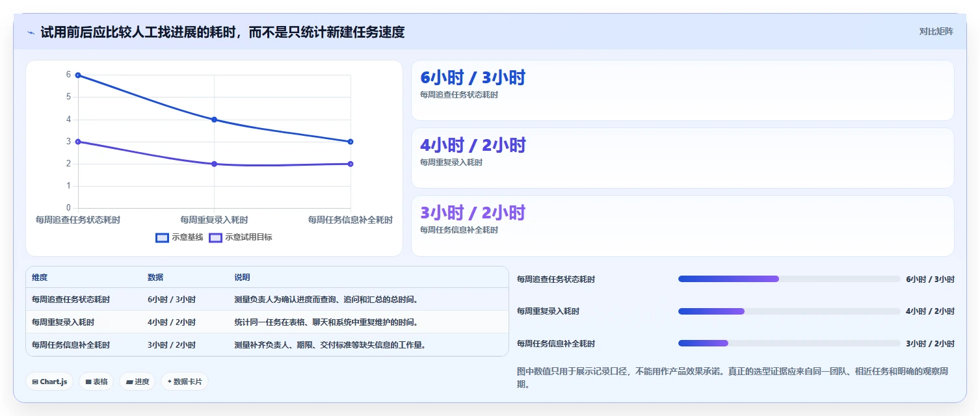
Task: Click table value 4小时 / 2小时
Action: pos(172,322)
